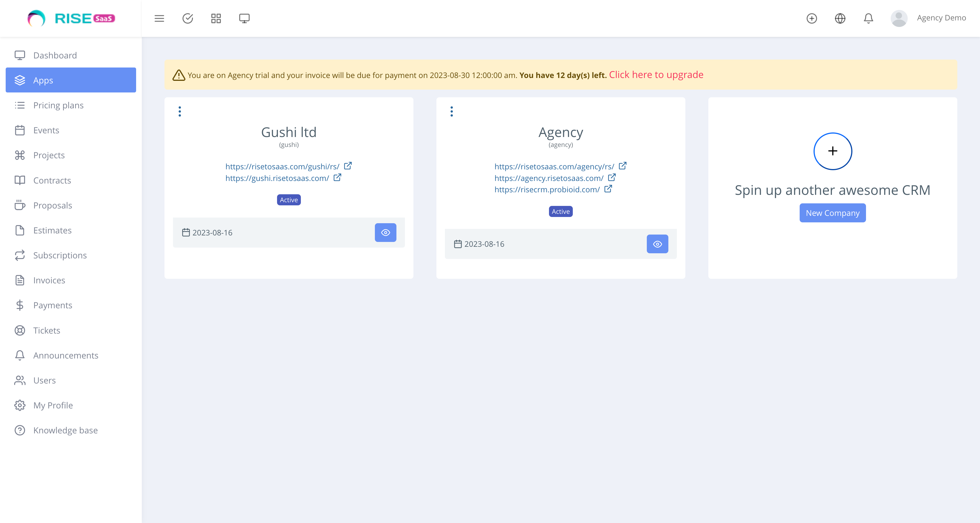Image resolution: width=980 pixels, height=523 pixels.
Task: Follow the https://gushi.risetosaas.com/ link
Action: [x=277, y=178]
